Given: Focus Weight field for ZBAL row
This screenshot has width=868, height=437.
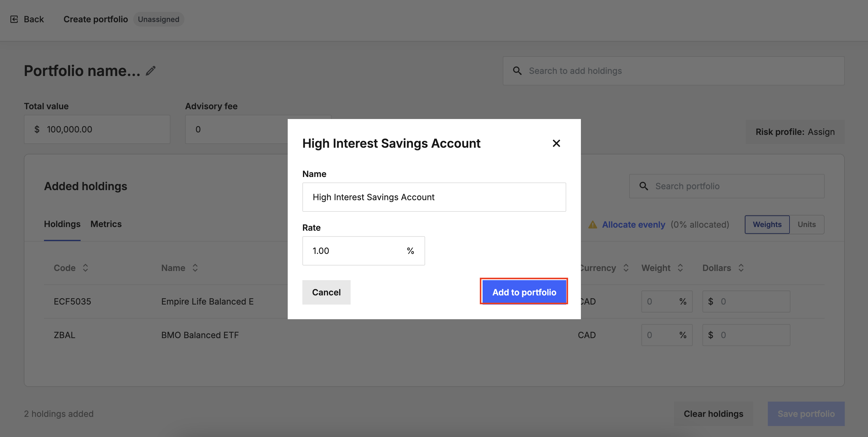Looking at the screenshot, I should (x=667, y=335).
